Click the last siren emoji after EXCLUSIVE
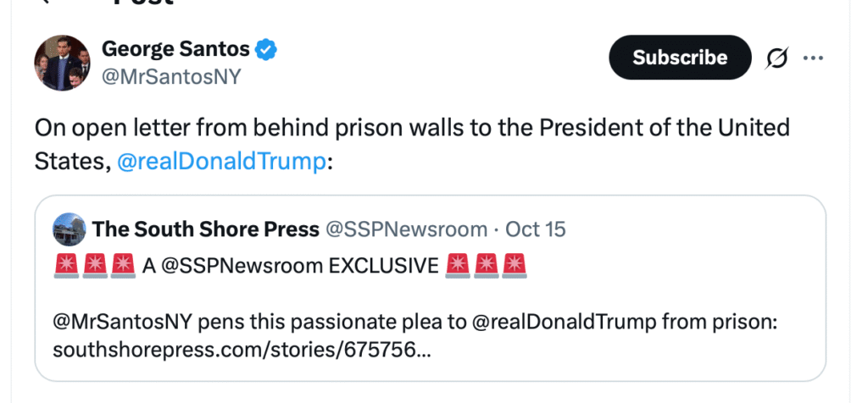868x403 pixels. click(x=514, y=265)
